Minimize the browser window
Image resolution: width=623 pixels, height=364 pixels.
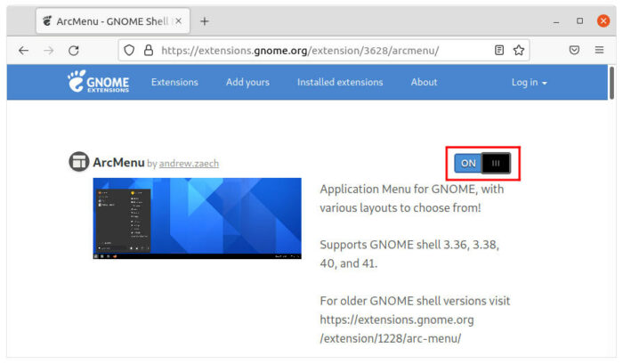coord(556,21)
